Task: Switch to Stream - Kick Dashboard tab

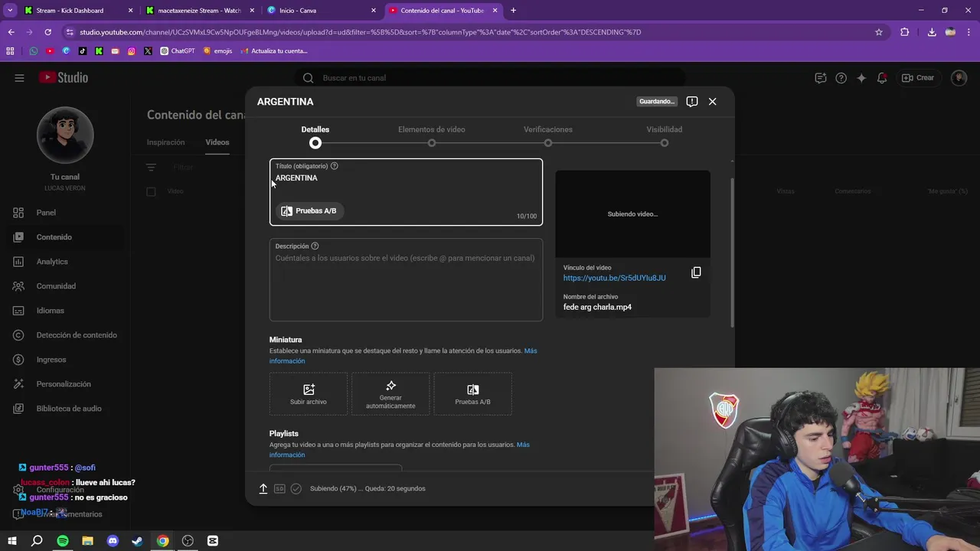Action: click(x=78, y=11)
